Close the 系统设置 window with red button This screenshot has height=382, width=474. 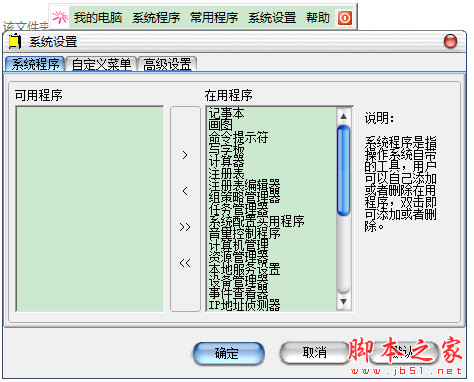coord(450,42)
